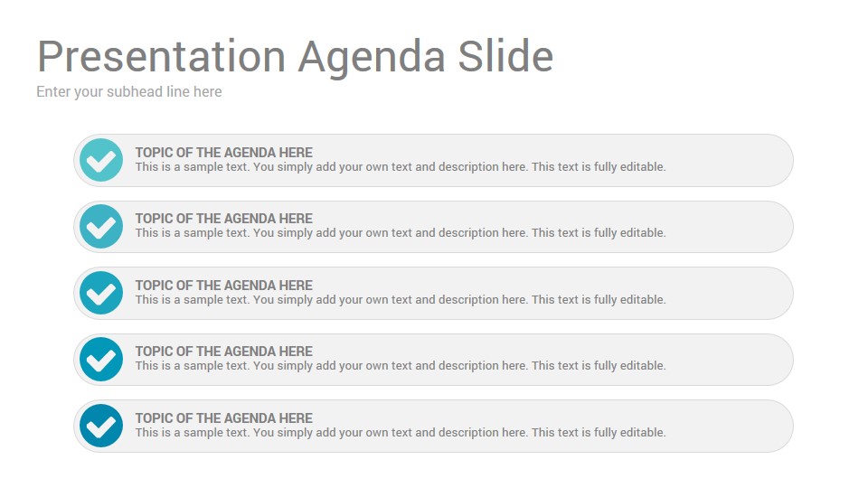Screen dimensions: 868x488
Task: Click the topic heading in the third agenda row
Action: point(224,286)
